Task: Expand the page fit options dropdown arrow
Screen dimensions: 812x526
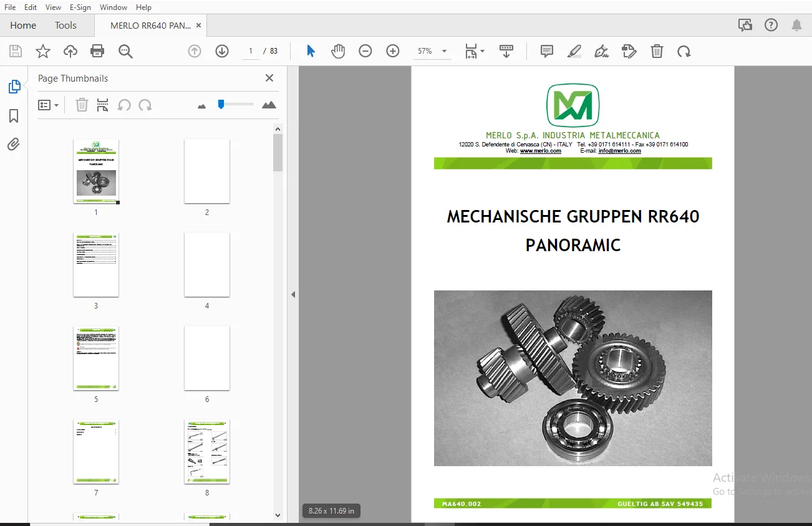Action: point(483,51)
